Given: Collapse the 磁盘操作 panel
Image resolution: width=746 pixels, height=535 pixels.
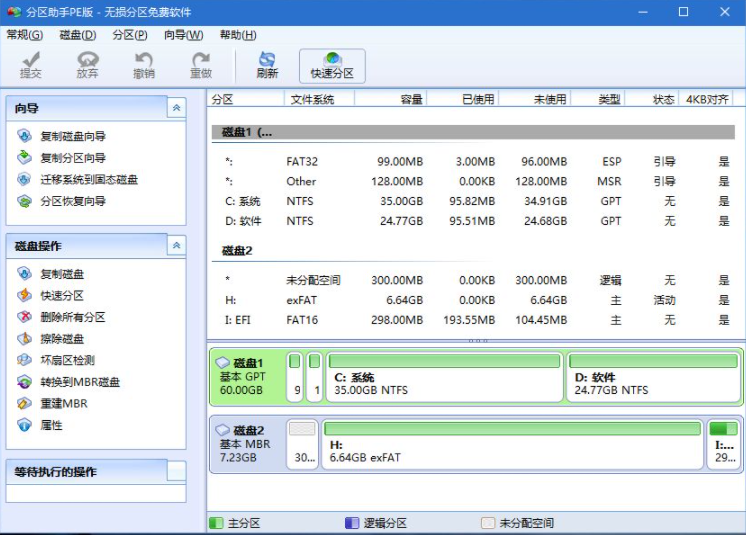Looking at the screenshot, I should coord(176,246).
